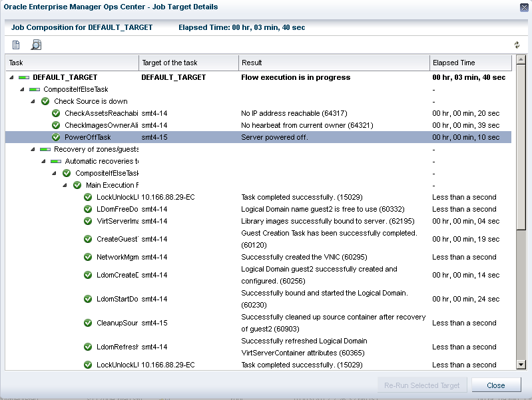The height and width of the screenshot is (400, 532).
Task: Collapse the nested CompositeIfElseTask node
Action: coord(55,173)
